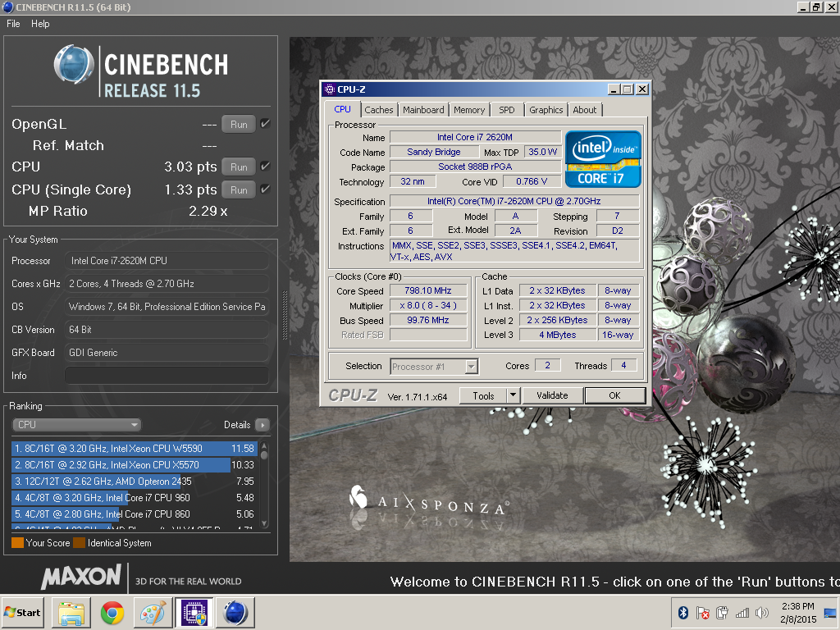
Task: Click the Identical System brown swatch
Action: (x=80, y=543)
